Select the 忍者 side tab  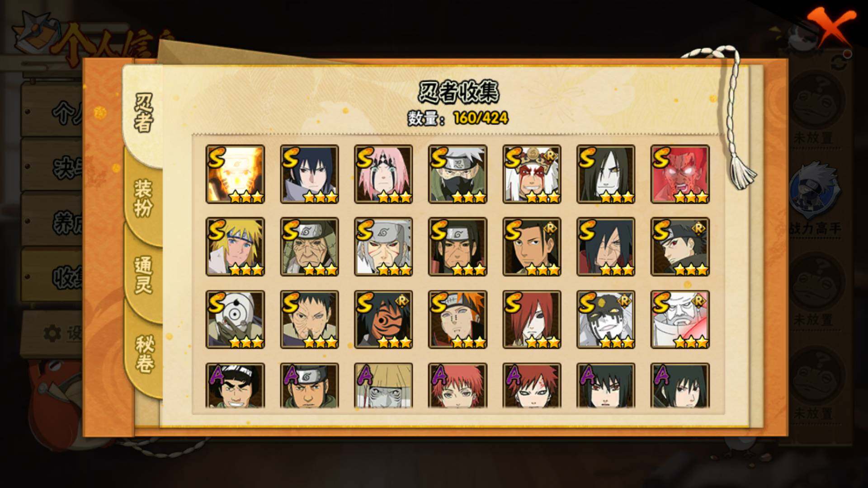(143, 114)
